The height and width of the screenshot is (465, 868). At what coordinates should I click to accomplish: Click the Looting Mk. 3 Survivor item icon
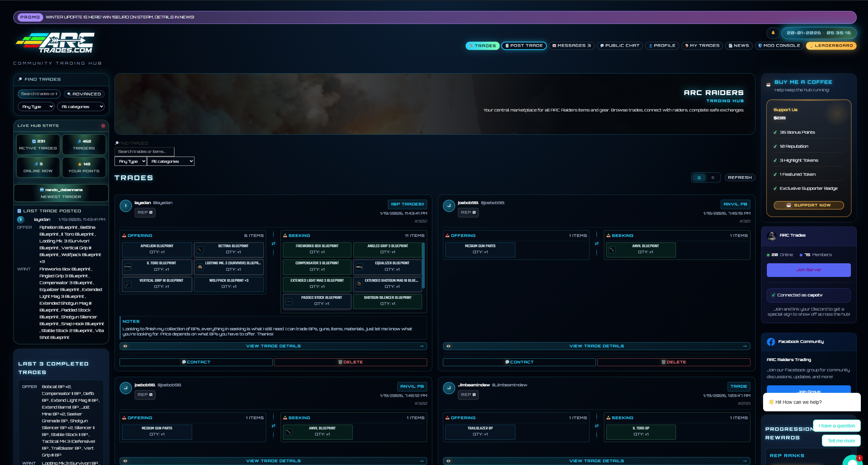tap(200, 267)
